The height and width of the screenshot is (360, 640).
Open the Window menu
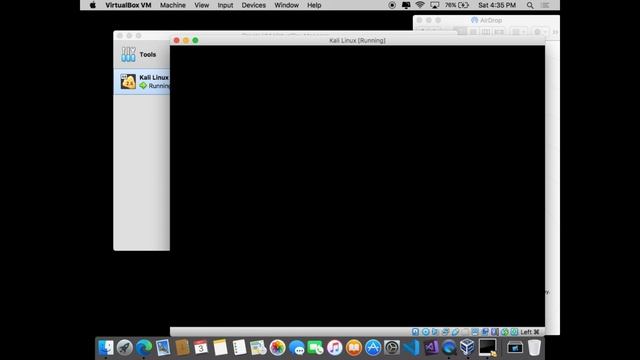287,5
